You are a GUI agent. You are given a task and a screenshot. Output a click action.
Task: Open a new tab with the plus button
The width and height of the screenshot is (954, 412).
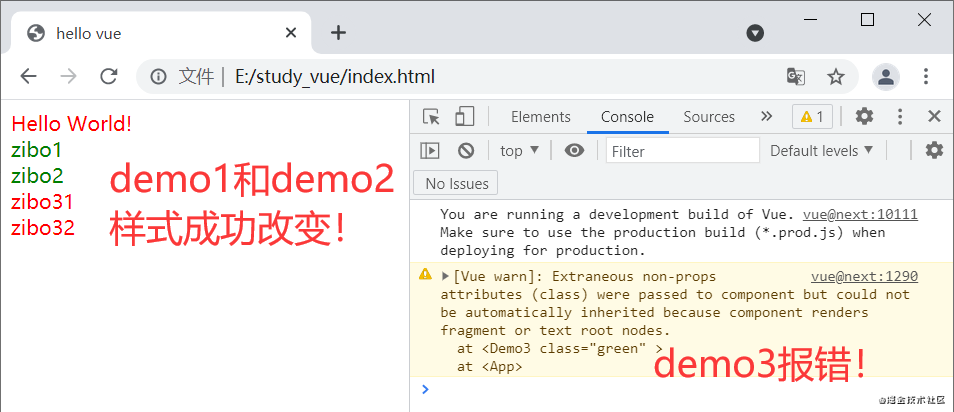click(338, 33)
